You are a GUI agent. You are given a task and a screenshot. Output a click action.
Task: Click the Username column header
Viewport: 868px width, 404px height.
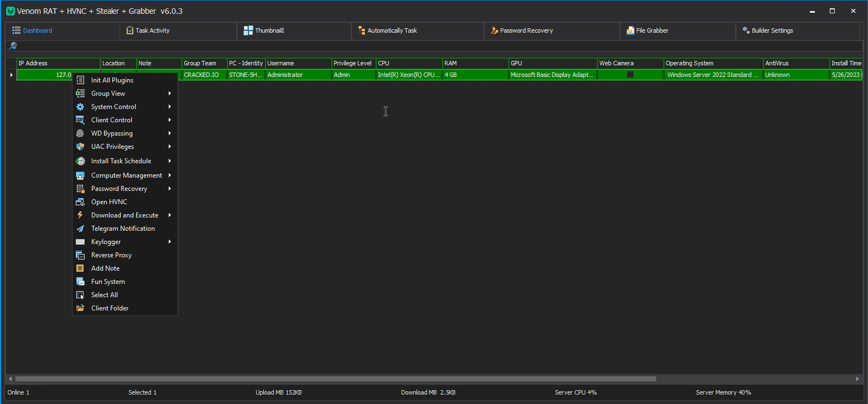pos(298,63)
